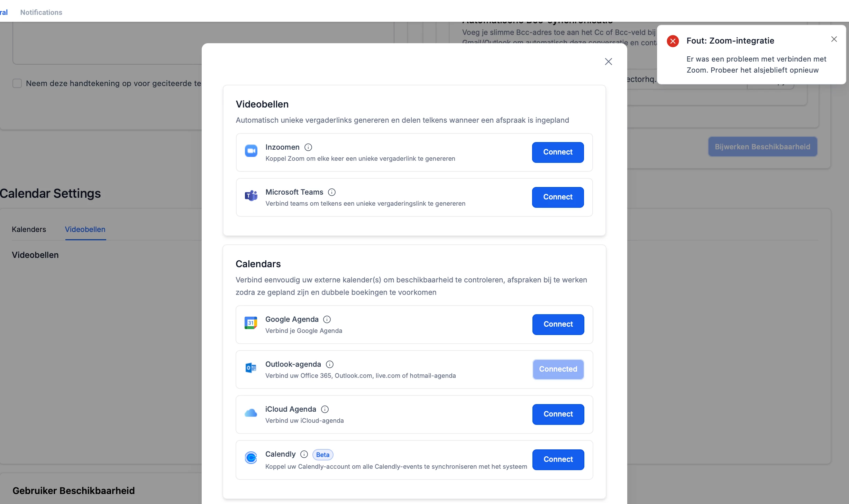Click the iCloud Agenda info icon
This screenshot has width=849, height=504.
(325, 409)
